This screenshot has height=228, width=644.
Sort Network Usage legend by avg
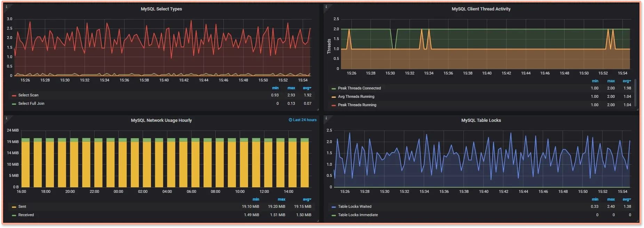[307, 199]
